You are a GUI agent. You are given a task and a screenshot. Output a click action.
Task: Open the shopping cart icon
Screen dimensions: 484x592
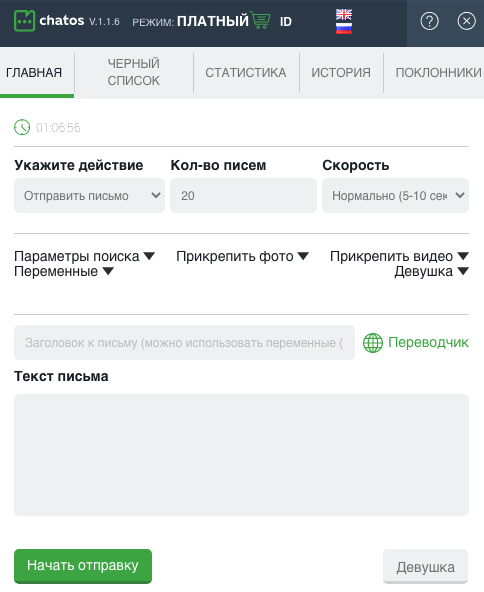260,20
